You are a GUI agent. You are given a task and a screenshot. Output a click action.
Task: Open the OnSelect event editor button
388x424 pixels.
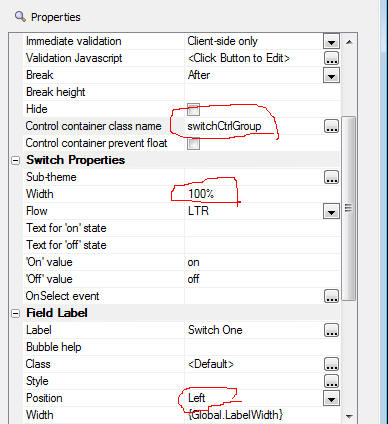coord(331,296)
